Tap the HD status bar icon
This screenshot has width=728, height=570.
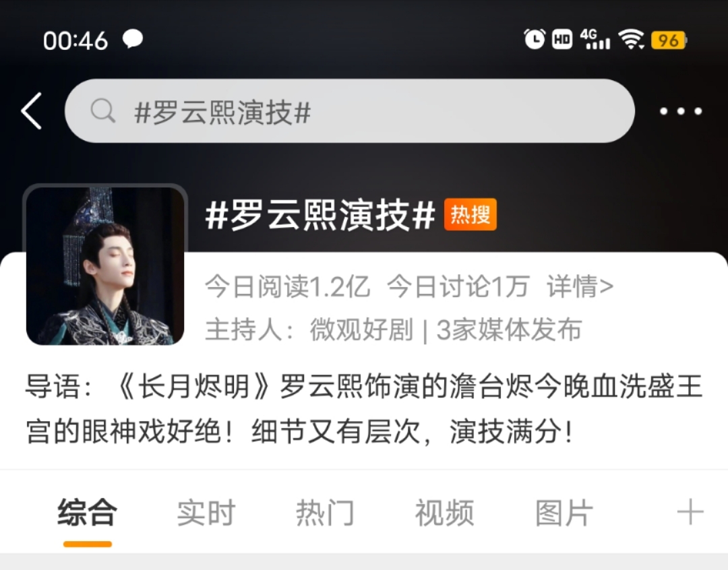coord(562,40)
